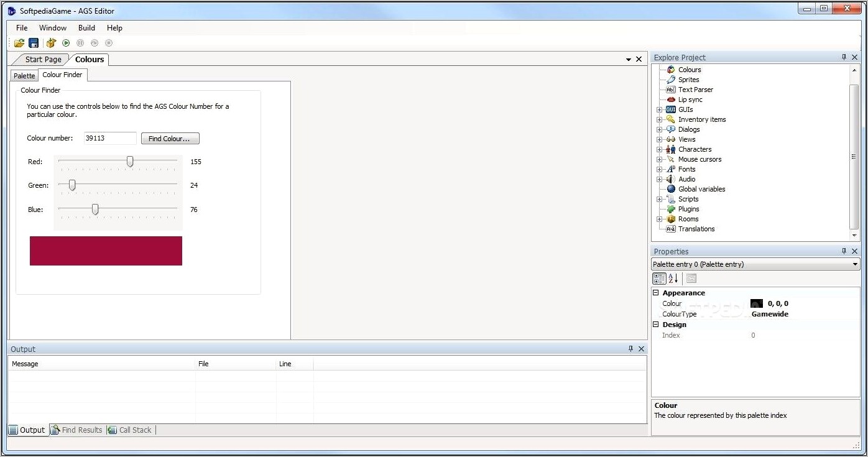Open the Plugins puzzle piece icon
The image size is (868, 457).
671,209
